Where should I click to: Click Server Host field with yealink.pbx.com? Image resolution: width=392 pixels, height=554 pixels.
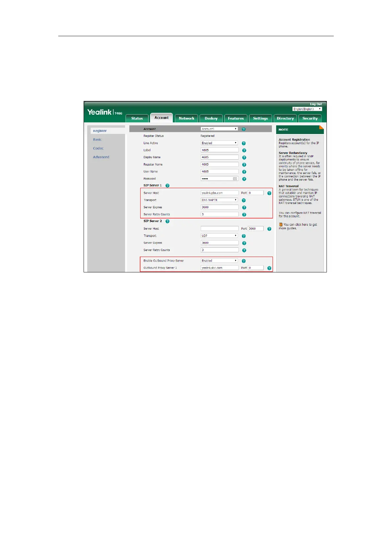(x=220, y=193)
